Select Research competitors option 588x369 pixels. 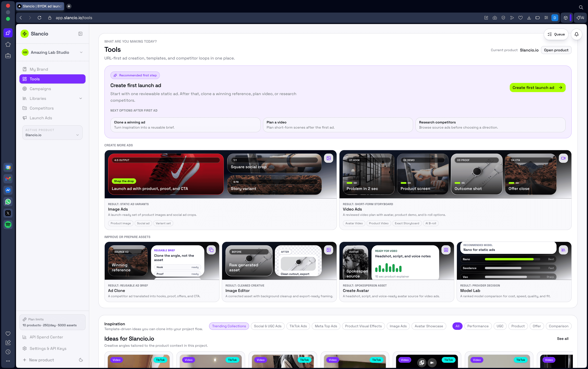[490, 125]
